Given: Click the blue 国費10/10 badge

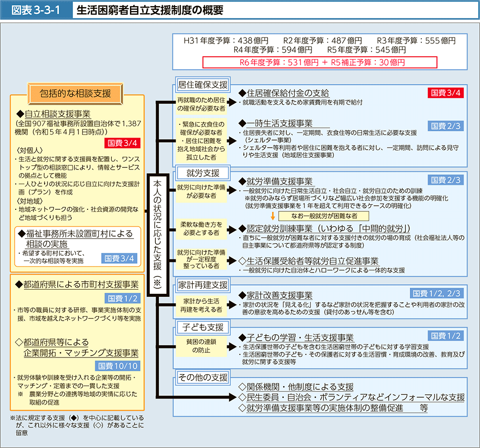Looking at the screenshot, I should click(118, 367).
